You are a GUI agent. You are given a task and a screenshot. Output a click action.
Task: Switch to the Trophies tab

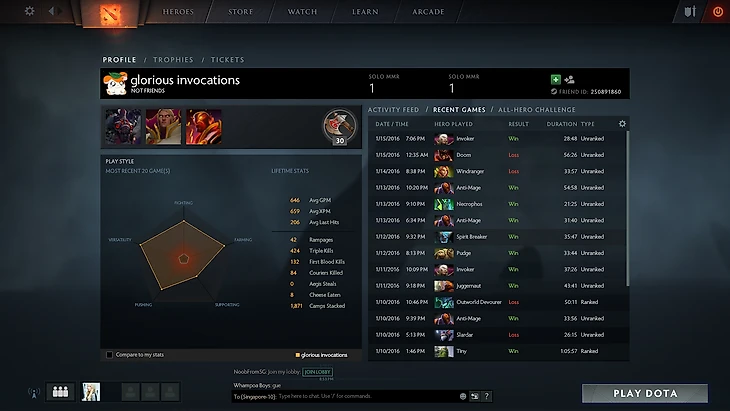pyautogui.click(x=173, y=60)
